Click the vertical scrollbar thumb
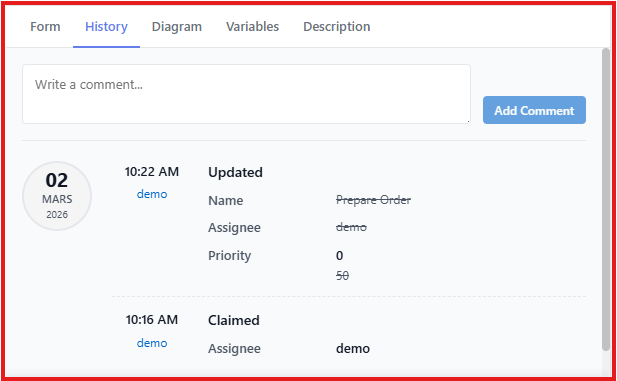The height and width of the screenshot is (381, 617). pos(606,199)
